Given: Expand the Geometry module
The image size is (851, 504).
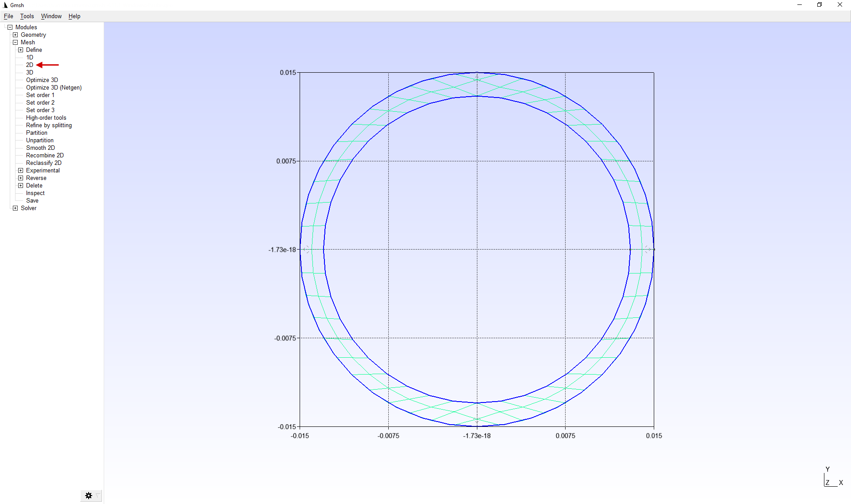Looking at the screenshot, I should (x=16, y=35).
